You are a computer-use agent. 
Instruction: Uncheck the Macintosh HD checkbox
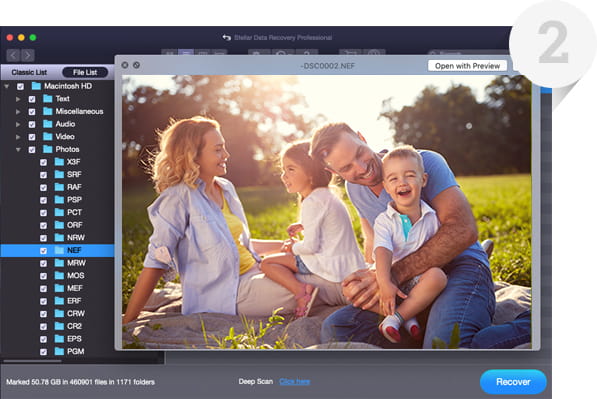point(21,87)
